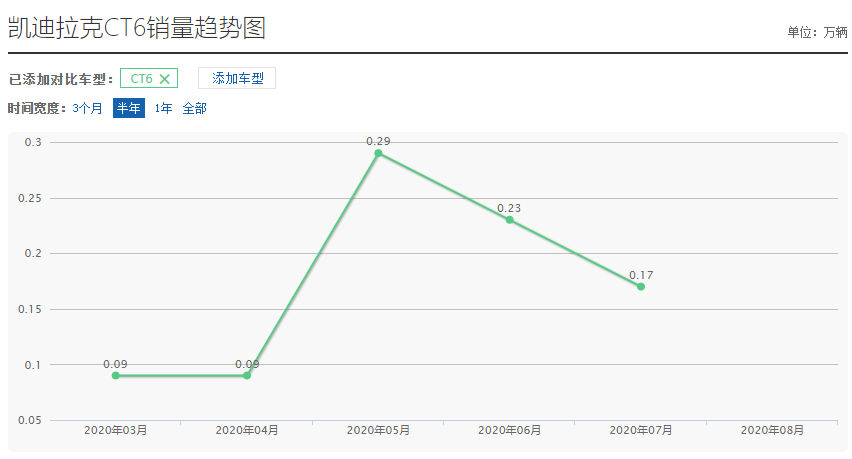Viewport: 852px width, 459px height.
Task: Click the 0.1 y-axis value
Action: 33,365
